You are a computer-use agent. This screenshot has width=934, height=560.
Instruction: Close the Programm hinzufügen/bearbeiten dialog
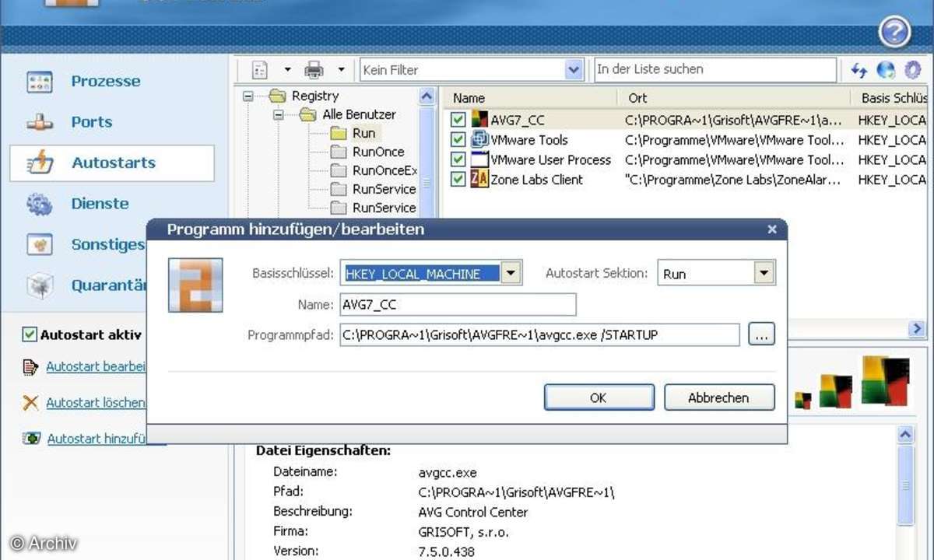pyautogui.click(x=772, y=229)
